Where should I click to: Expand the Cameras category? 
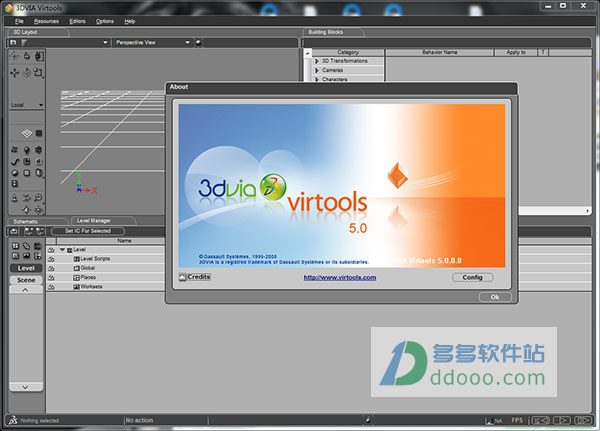(x=317, y=70)
